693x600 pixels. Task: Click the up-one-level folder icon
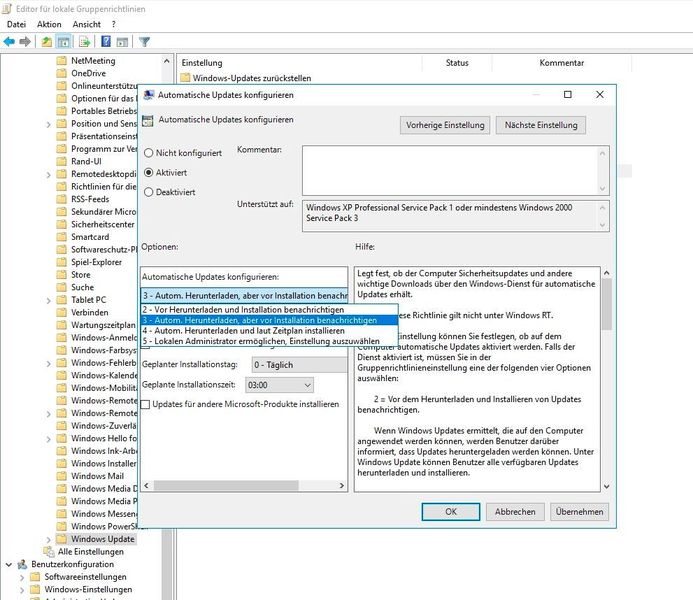46,42
